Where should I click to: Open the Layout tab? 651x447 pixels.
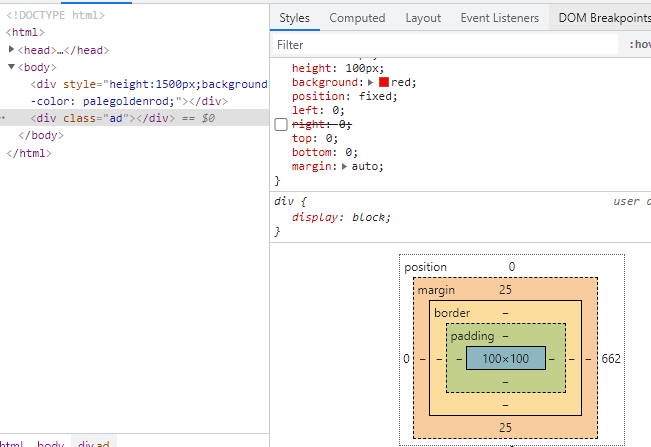click(x=423, y=18)
